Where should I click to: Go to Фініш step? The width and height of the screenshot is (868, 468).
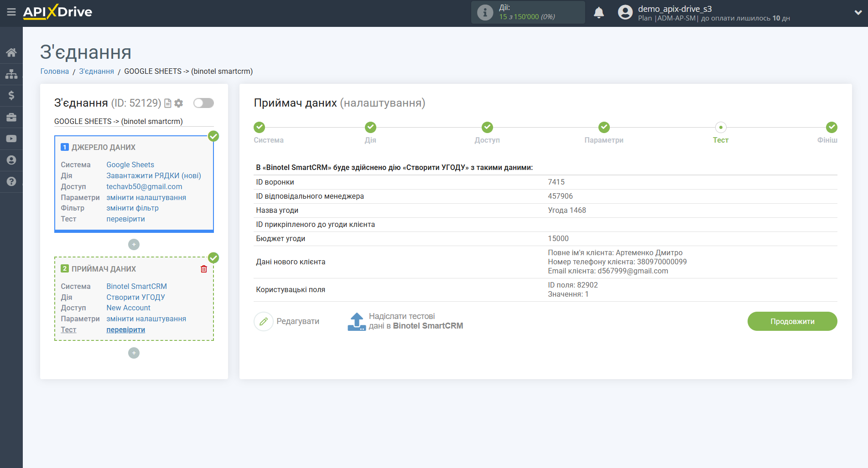(x=832, y=127)
